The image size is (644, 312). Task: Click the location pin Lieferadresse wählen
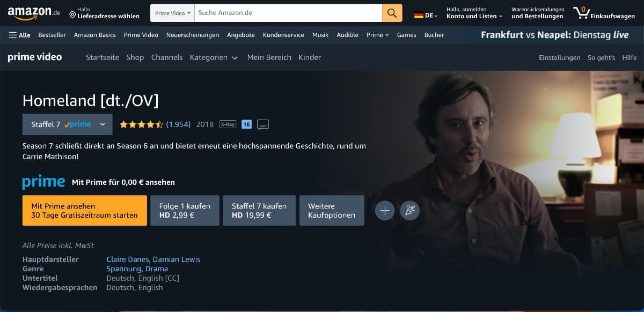point(104,13)
